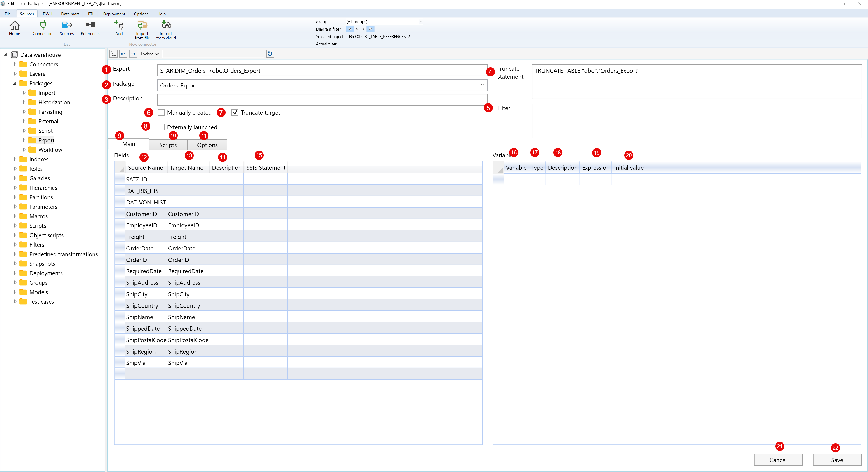Click the Snapshots folder icon
This screenshot has height=472, width=868.
click(23, 264)
